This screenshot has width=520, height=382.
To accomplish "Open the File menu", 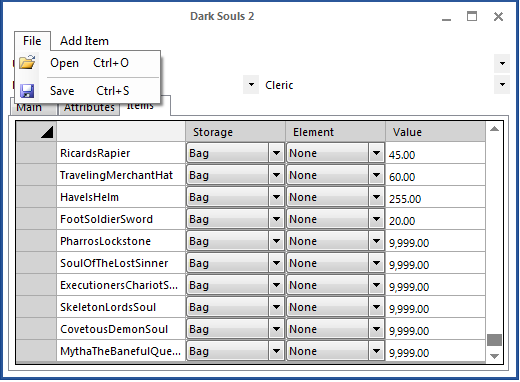I will point(32,41).
